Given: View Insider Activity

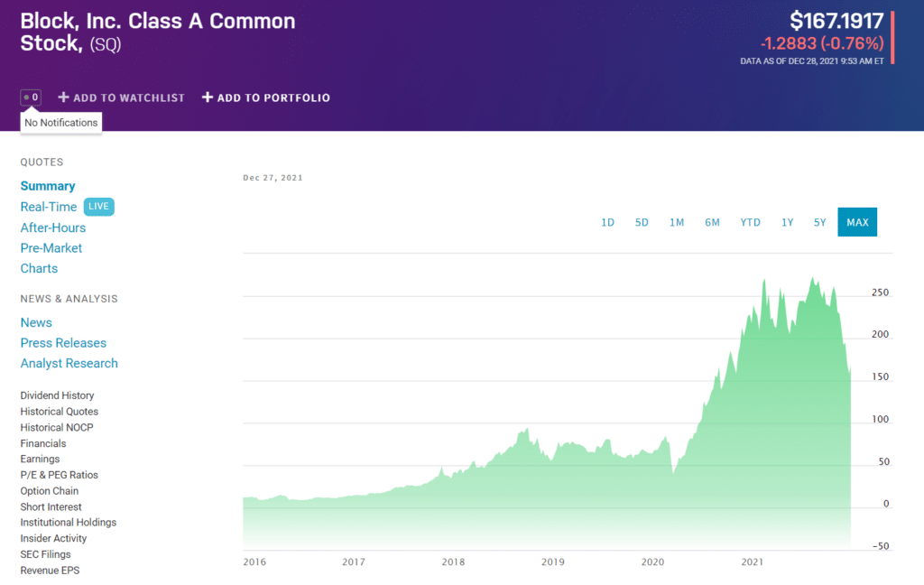Looking at the screenshot, I should [x=53, y=538].
